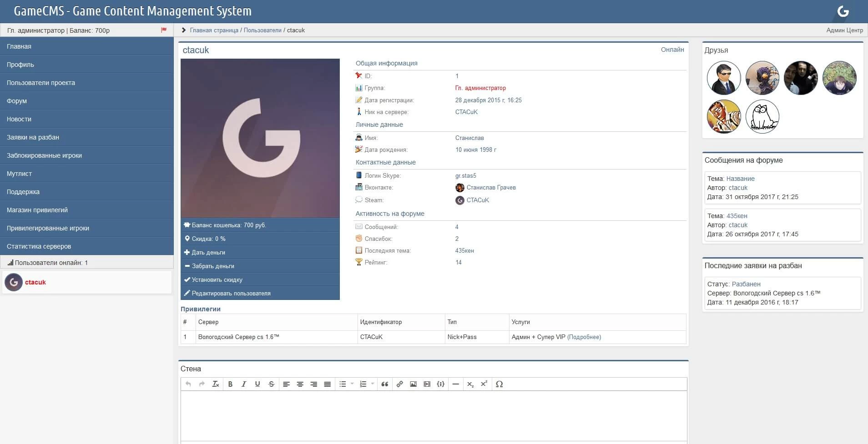The height and width of the screenshot is (444, 868).
Task: Toggle bold formatting in wall editor
Action: click(230, 384)
